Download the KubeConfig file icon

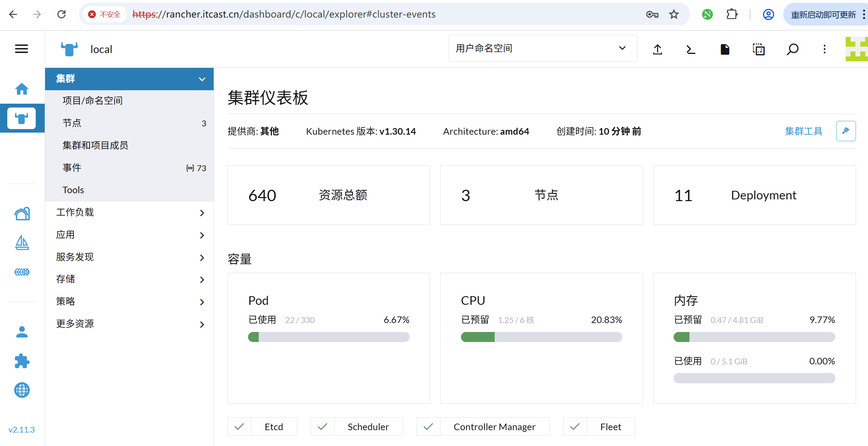[725, 49]
